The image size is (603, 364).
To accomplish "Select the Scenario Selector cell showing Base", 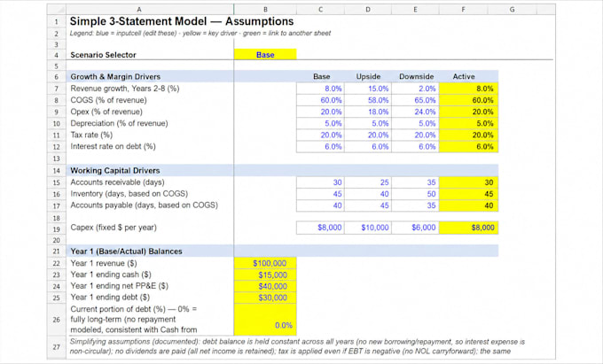I will (265, 55).
